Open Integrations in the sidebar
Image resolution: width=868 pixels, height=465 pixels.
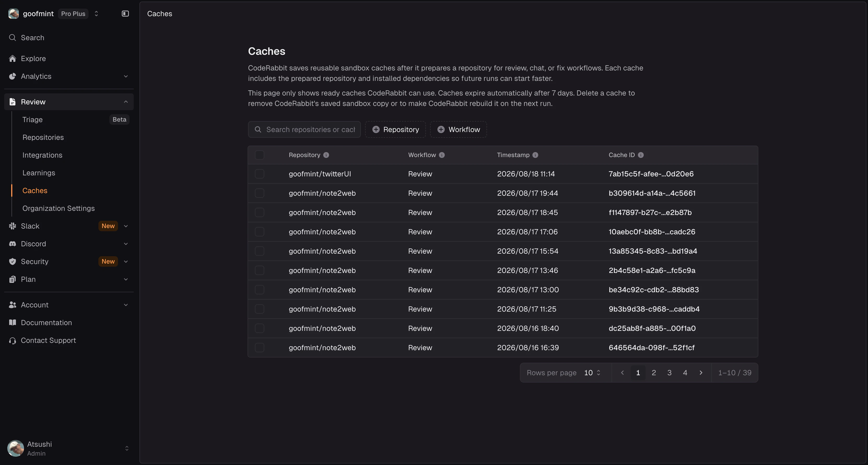coord(43,155)
